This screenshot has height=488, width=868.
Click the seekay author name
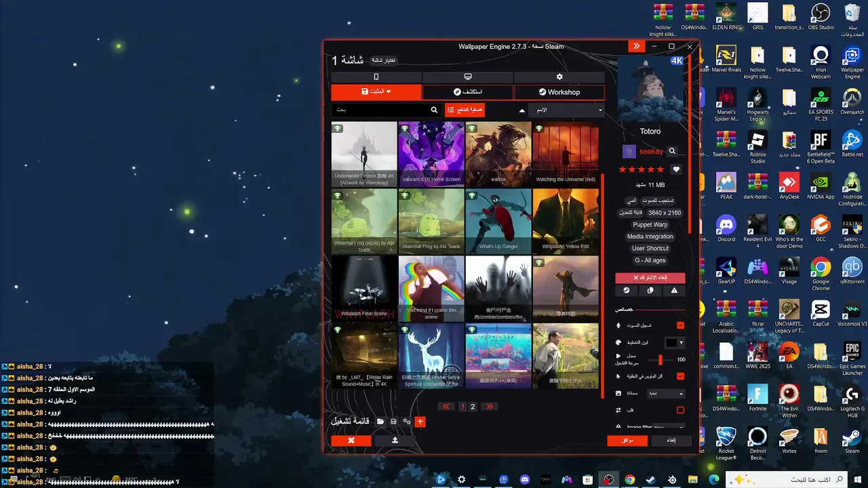click(651, 152)
